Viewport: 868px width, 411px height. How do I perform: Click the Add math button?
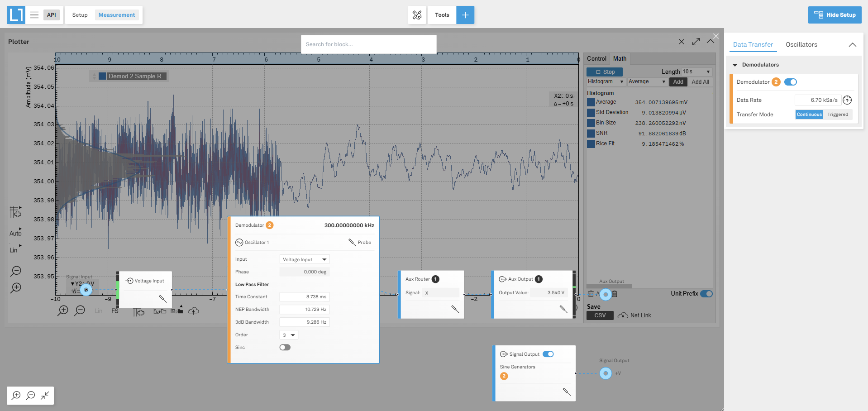(678, 82)
